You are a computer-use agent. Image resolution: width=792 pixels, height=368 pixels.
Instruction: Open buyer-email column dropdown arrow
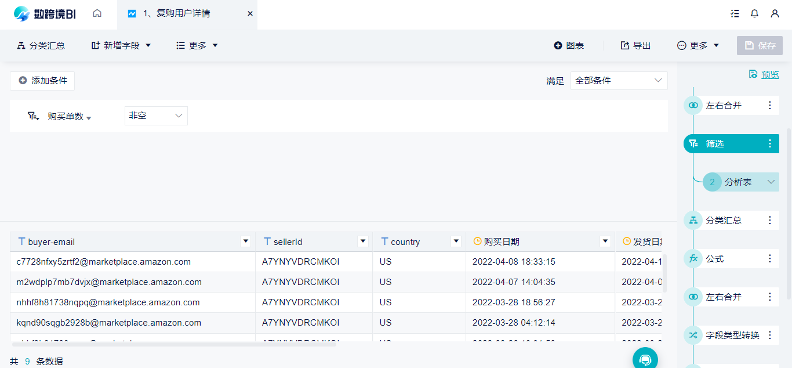[x=246, y=242]
